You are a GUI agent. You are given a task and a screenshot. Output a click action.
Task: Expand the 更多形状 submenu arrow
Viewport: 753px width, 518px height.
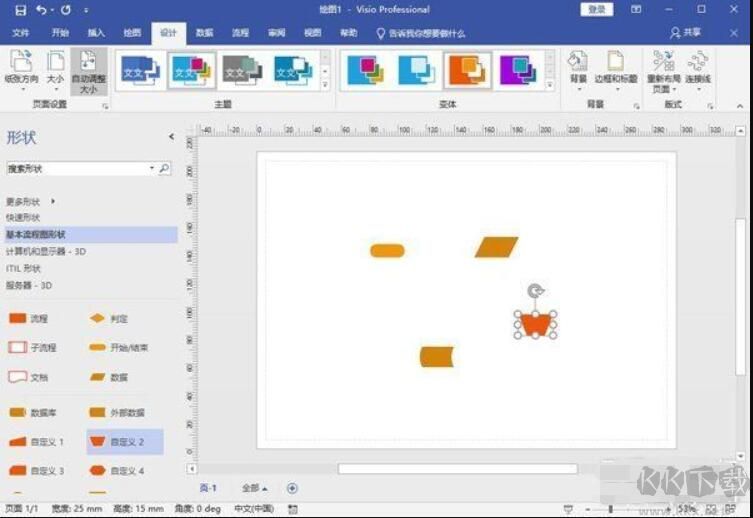pos(53,201)
